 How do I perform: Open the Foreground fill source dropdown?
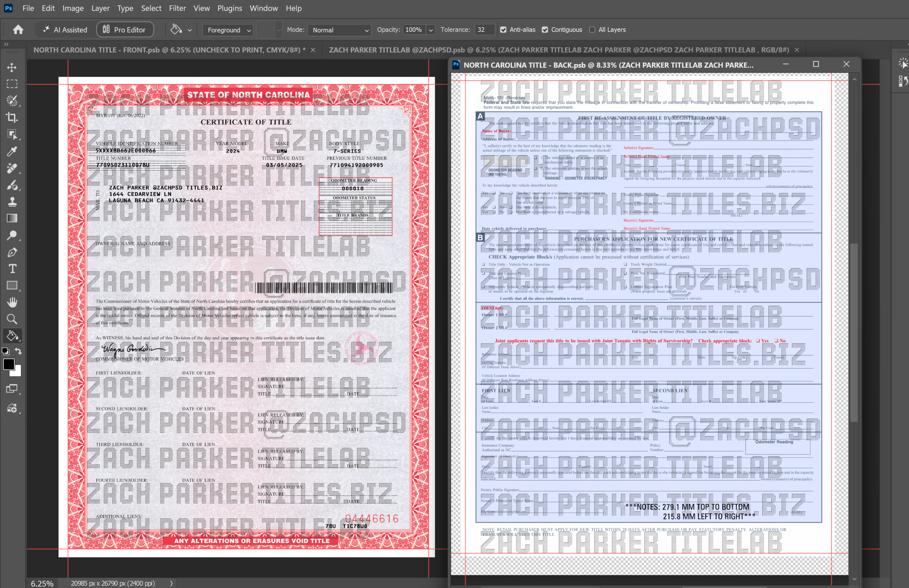click(x=228, y=30)
